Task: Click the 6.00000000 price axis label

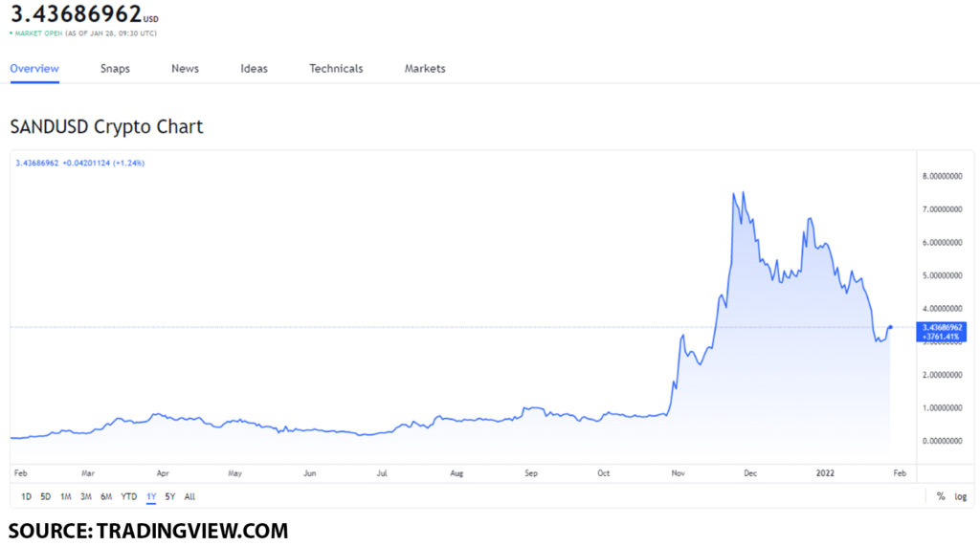Action: tap(943, 242)
